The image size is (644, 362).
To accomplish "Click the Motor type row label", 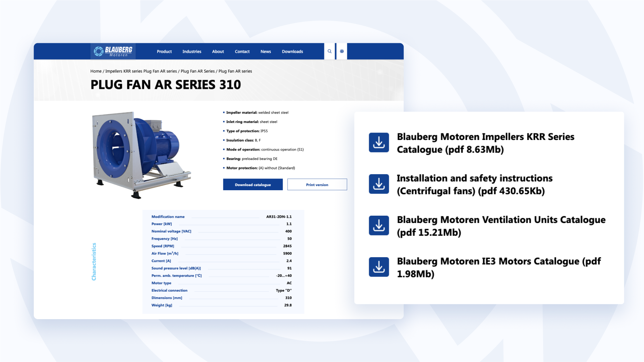I will click(x=161, y=283).
